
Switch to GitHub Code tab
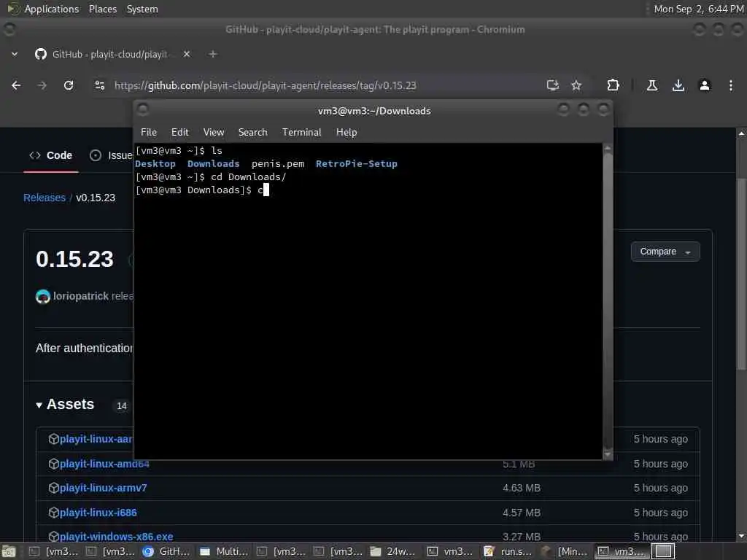click(x=50, y=155)
